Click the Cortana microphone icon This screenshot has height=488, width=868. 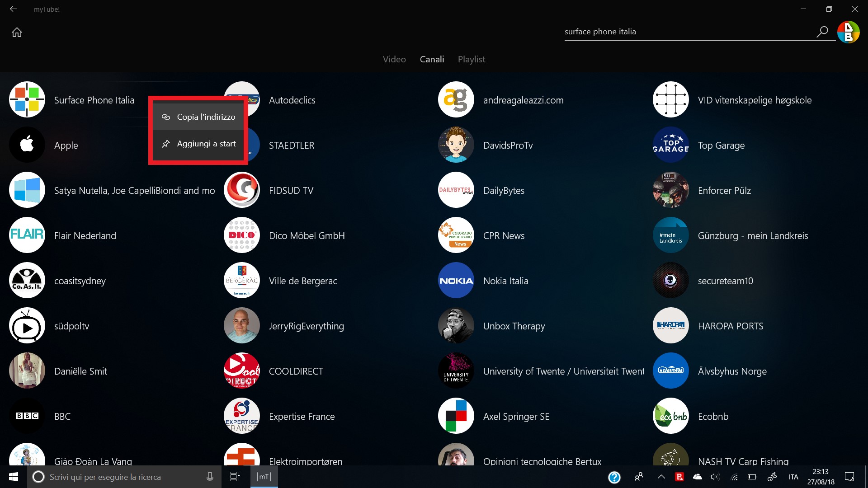210,477
